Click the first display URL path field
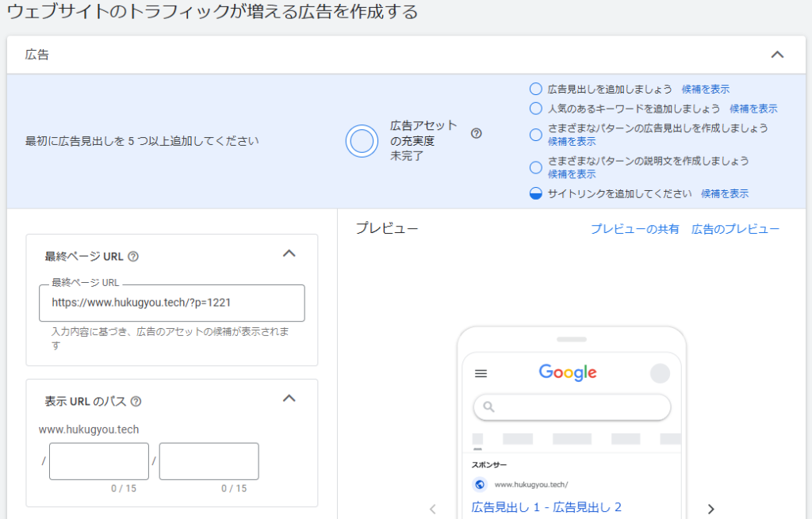The width and height of the screenshot is (812, 519). pyautogui.click(x=99, y=461)
